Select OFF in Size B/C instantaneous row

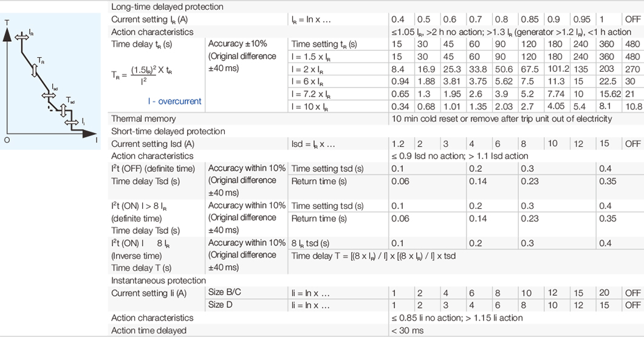click(632, 293)
